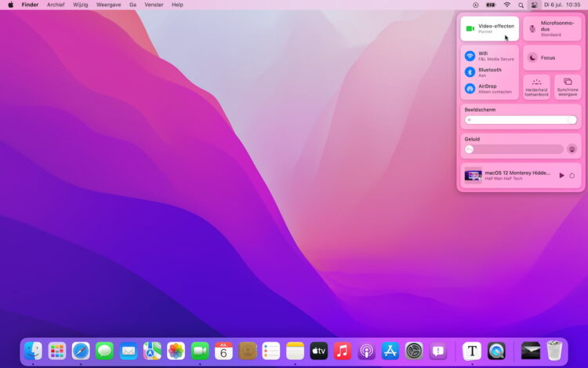Viewport: 588px width, 368px height.
Task: Click the Helderheid toetsenbord button
Action: pyautogui.click(x=536, y=86)
